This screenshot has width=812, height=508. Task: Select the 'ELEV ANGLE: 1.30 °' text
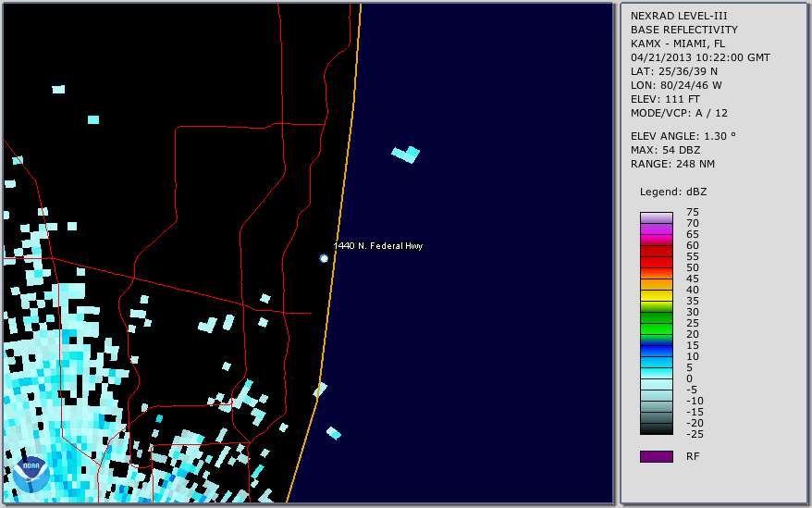tap(683, 136)
